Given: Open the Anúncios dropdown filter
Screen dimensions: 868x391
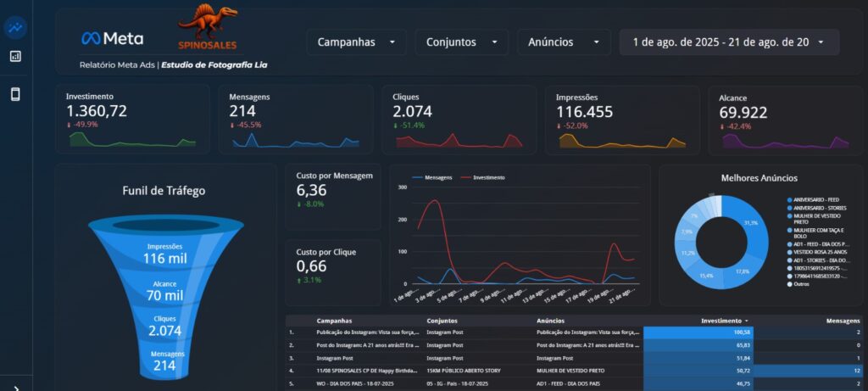Looking at the screenshot, I should click(x=564, y=42).
